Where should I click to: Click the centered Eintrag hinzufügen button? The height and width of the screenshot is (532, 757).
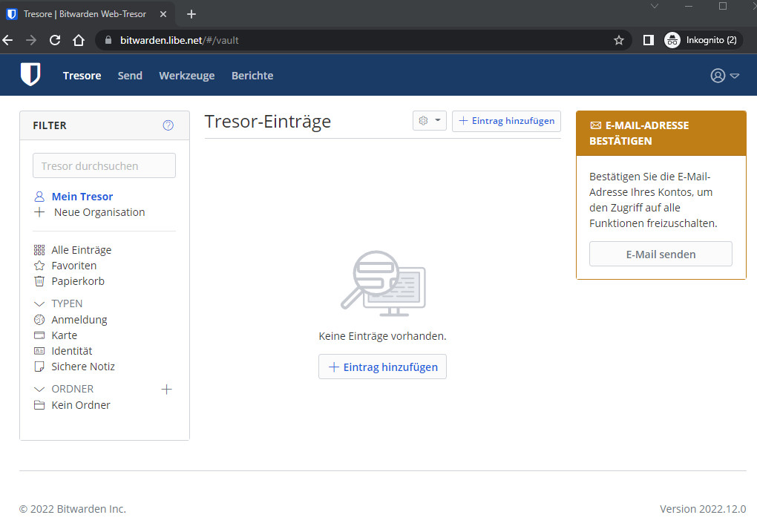pyautogui.click(x=382, y=367)
